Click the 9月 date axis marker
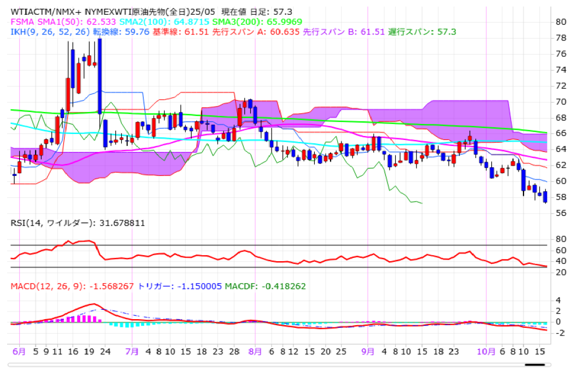Viewport: 588px width, 382px height. pos(368,351)
